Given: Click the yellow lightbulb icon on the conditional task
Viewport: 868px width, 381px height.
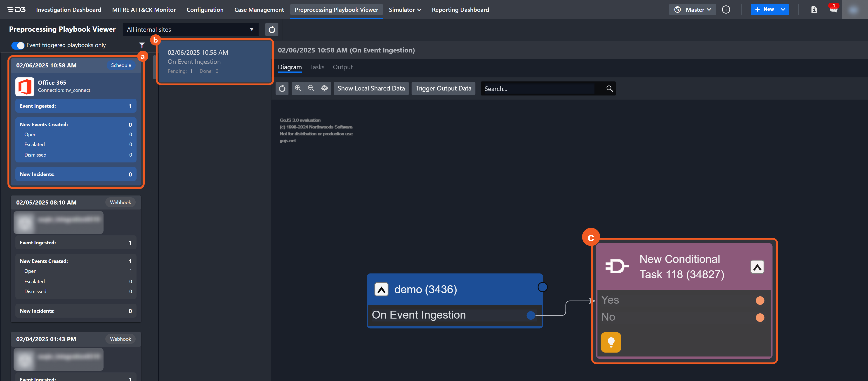Looking at the screenshot, I should point(611,342).
